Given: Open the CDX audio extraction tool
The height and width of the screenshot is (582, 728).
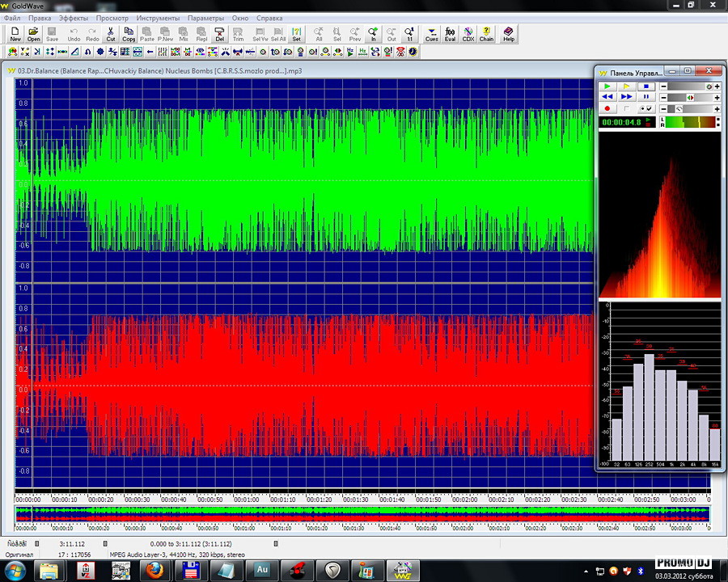Looking at the screenshot, I should [468, 34].
